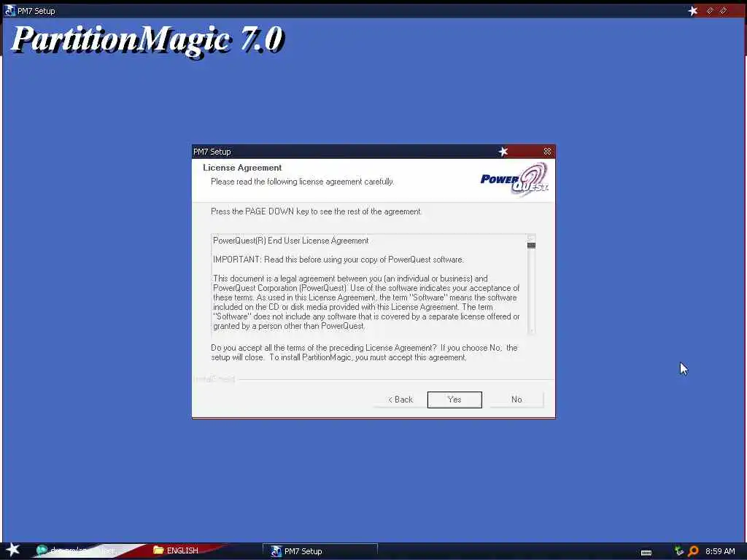747x560 pixels.
Task: Click the orange magnifier tray icon
Action: tap(693, 551)
